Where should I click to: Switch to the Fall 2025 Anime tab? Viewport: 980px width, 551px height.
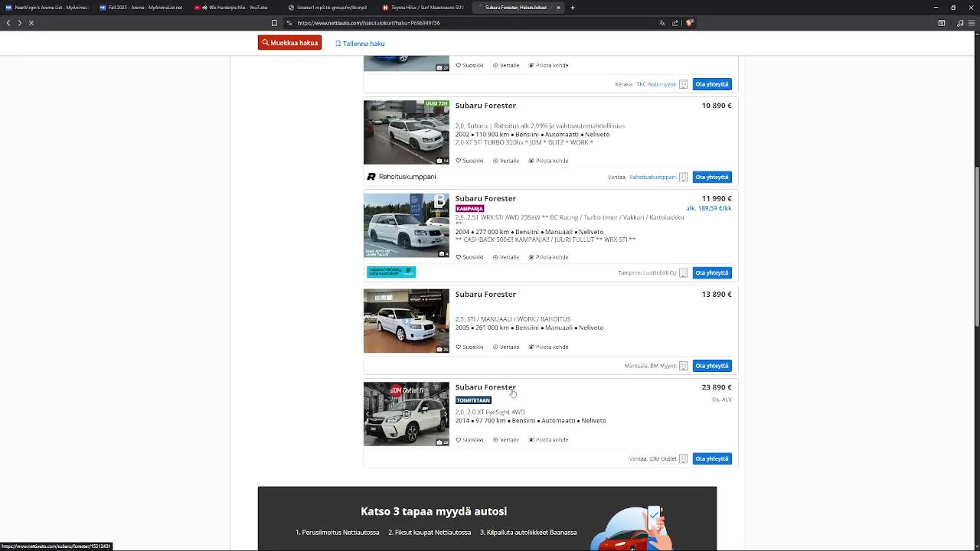[x=142, y=8]
